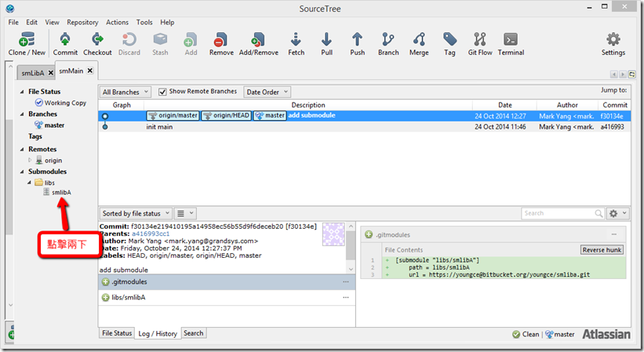Click the Merge toolbar icon

point(419,44)
